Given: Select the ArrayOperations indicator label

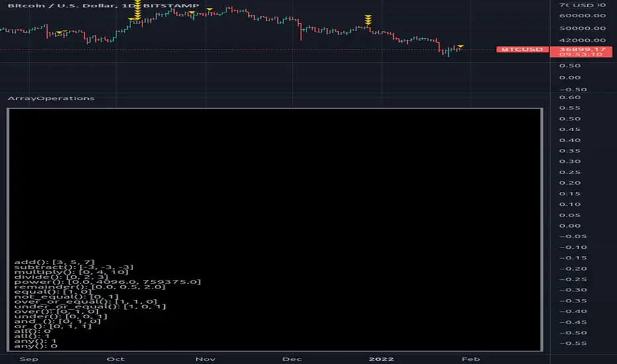Looking at the screenshot, I should pos(51,98).
